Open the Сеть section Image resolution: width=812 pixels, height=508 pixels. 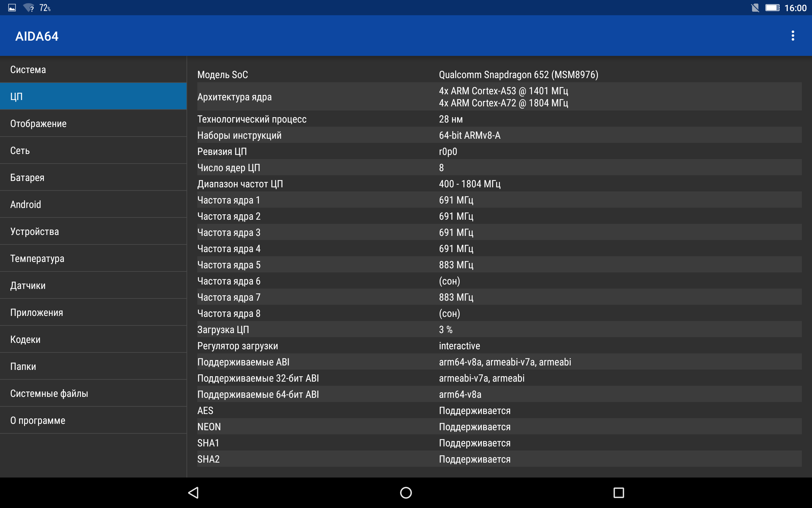(93, 150)
